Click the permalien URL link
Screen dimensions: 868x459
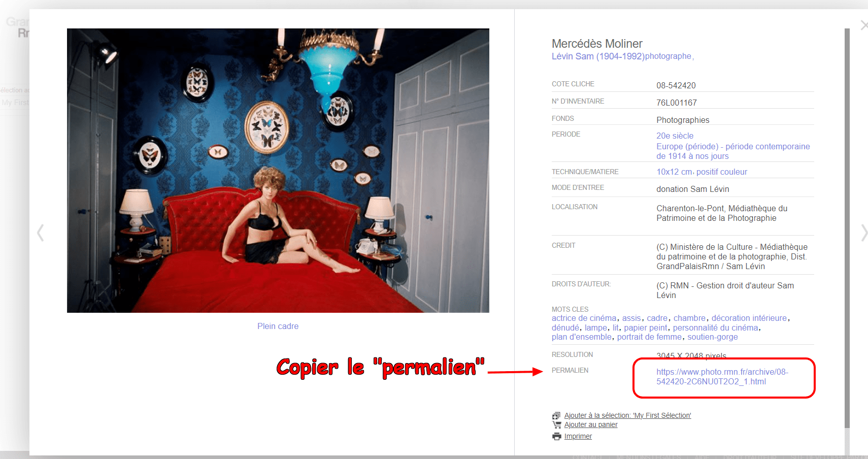[722, 377]
